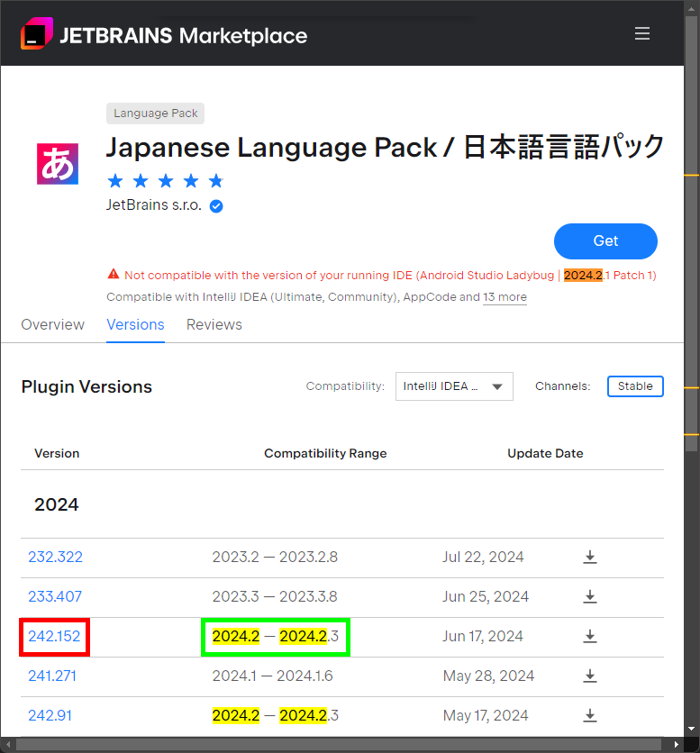Screen dimensions: 700x753
Task: Click the Compatibility Range column header
Action: click(x=325, y=453)
